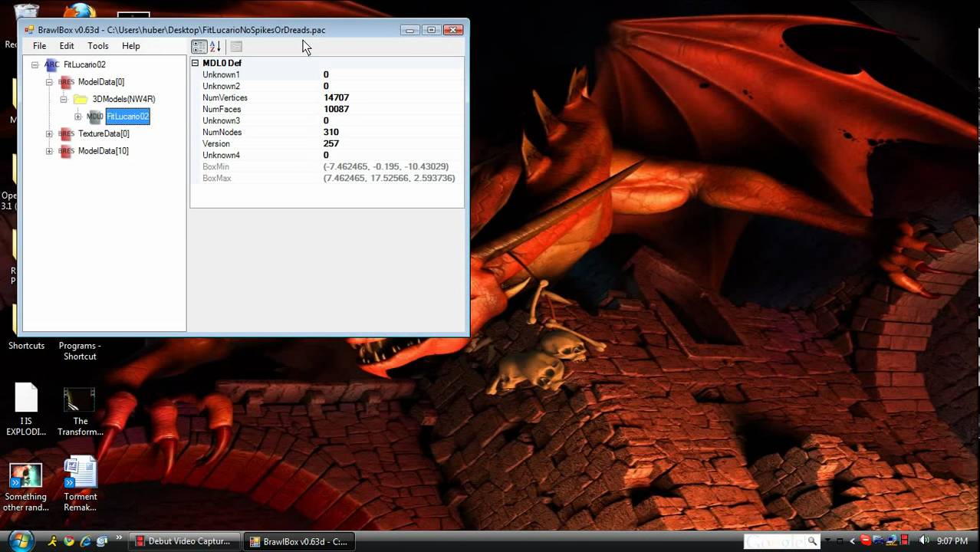Open 'Torment Remak...' desktop document

point(81,485)
